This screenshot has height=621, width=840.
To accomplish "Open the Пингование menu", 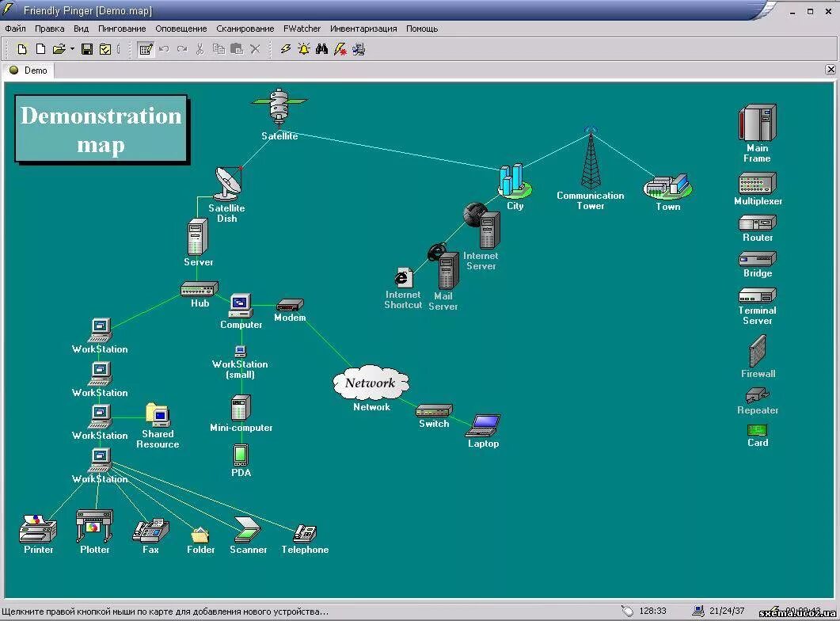I will (122, 29).
